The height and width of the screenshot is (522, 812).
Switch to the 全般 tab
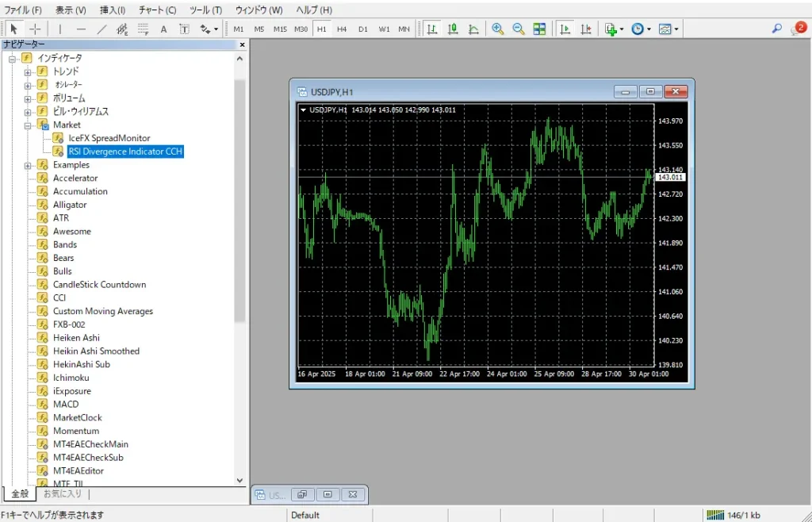pos(20,494)
